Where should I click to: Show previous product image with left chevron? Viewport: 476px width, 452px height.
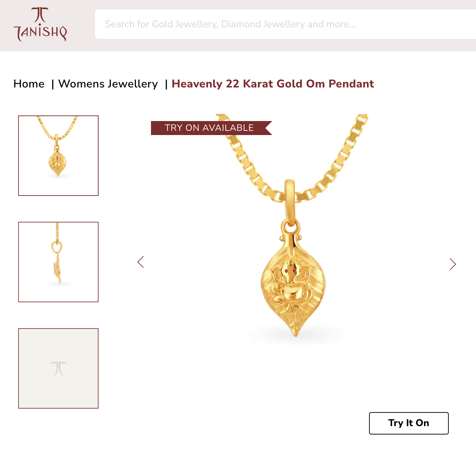140,262
